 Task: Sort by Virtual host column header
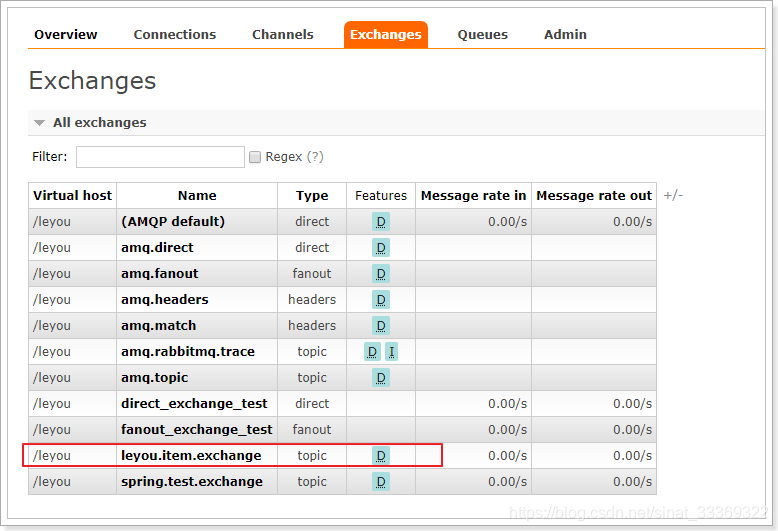pos(72,196)
